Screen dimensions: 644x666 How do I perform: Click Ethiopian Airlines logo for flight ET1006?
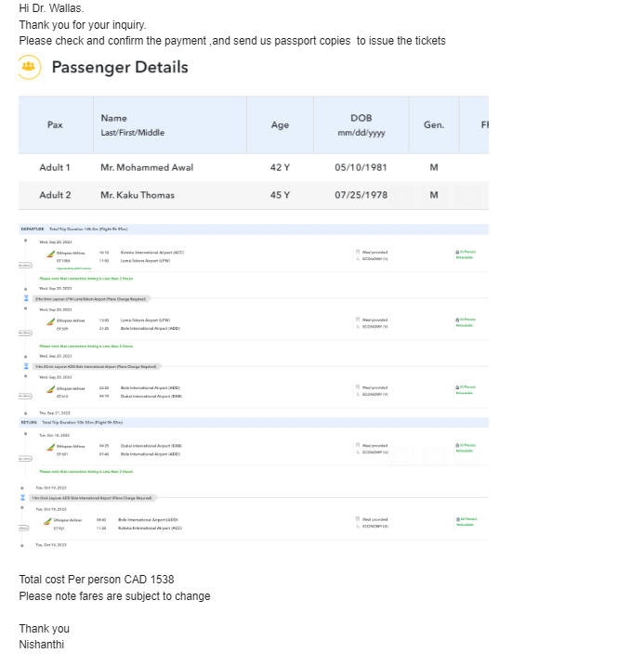(x=51, y=253)
